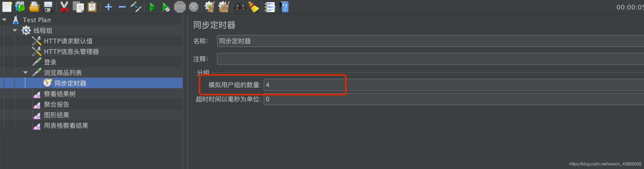Viewport: 644px width, 169px height.
Task: Collapse the Test Plan tree node
Action: point(4,20)
